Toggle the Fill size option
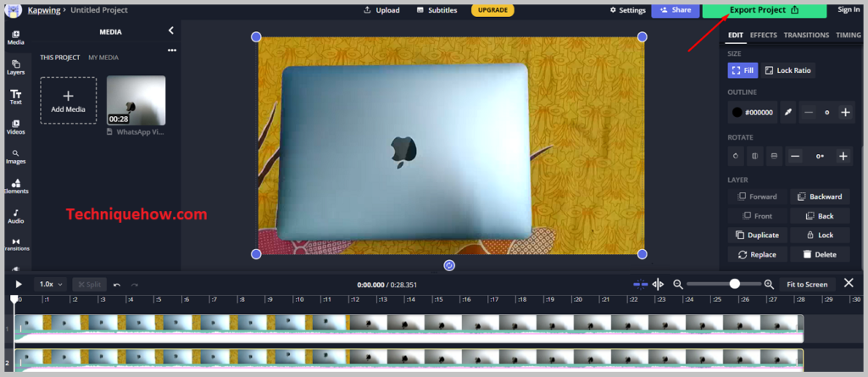The width and height of the screenshot is (868, 377). (743, 70)
